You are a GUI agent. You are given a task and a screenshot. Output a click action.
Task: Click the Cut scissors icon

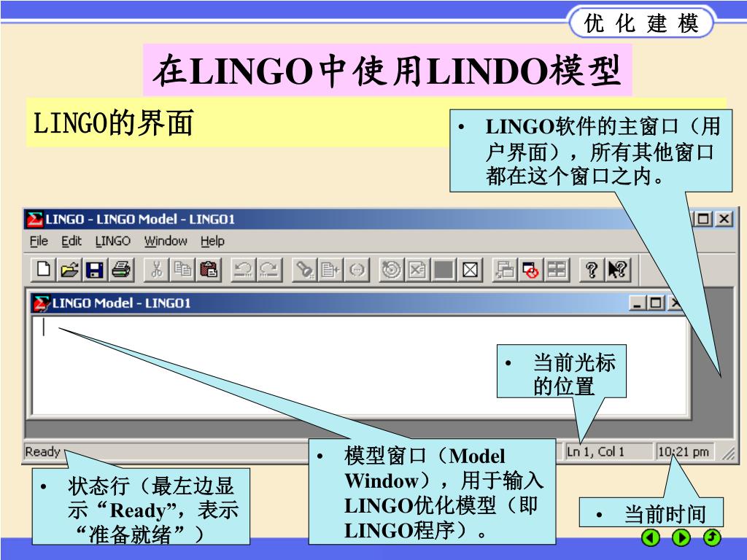pos(156,270)
